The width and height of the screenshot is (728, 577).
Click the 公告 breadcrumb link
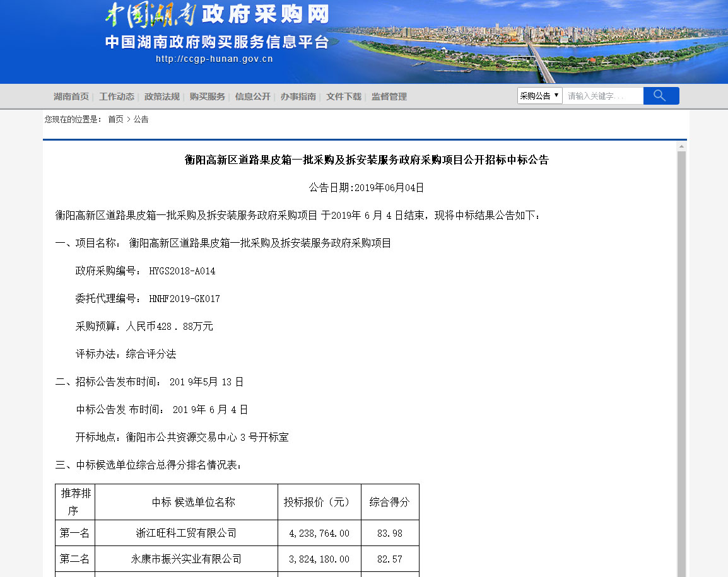(141, 119)
